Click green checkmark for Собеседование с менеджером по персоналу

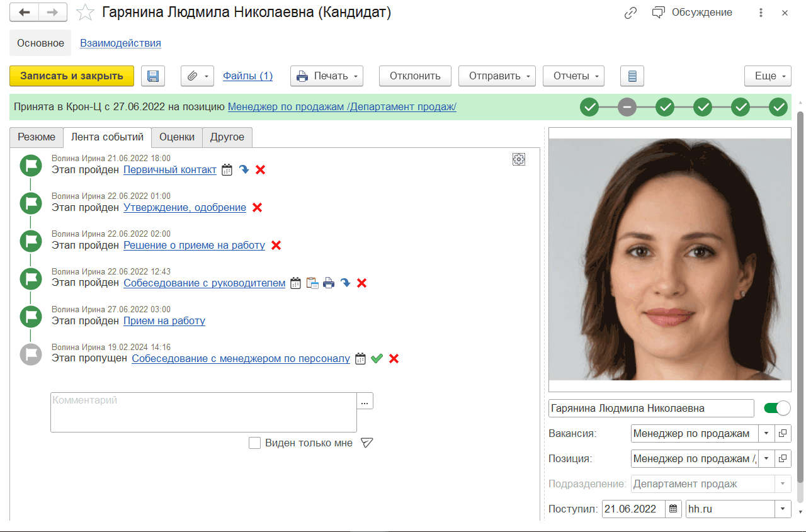coord(377,359)
